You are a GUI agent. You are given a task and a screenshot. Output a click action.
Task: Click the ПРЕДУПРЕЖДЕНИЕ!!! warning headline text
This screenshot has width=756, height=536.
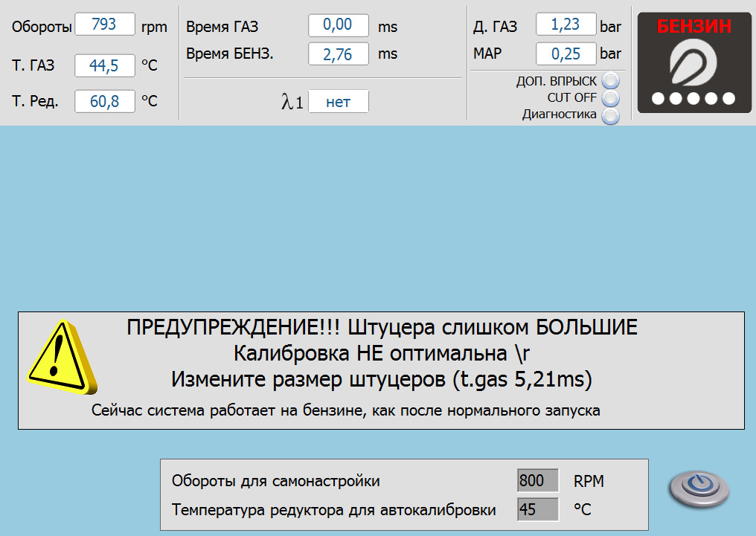coord(382,328)
